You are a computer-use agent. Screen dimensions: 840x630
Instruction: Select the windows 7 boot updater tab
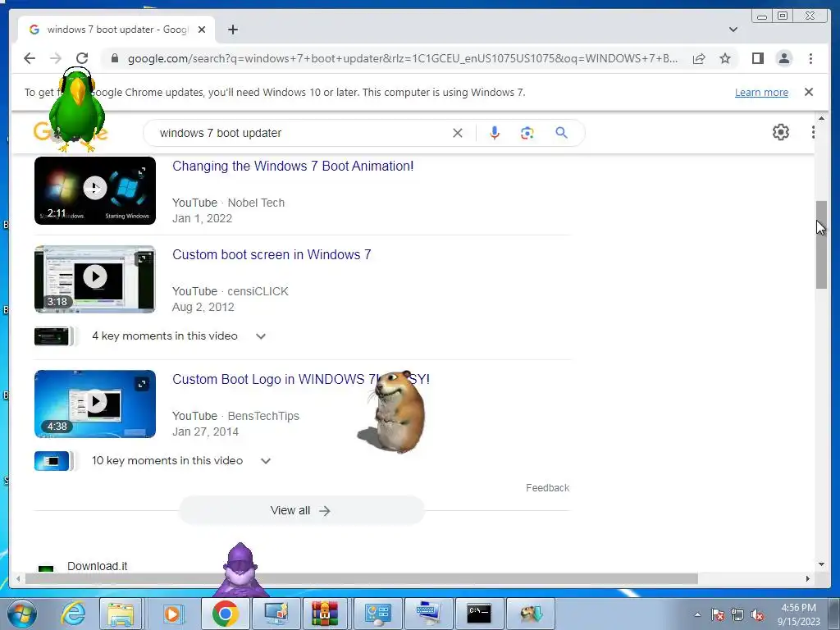pyautogui.click(x=116, y=30)
